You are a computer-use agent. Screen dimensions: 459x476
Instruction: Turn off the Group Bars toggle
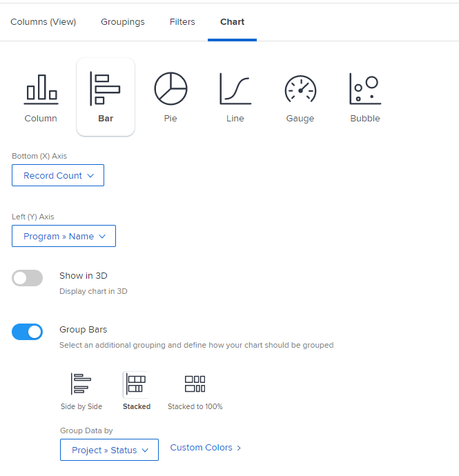28,332
